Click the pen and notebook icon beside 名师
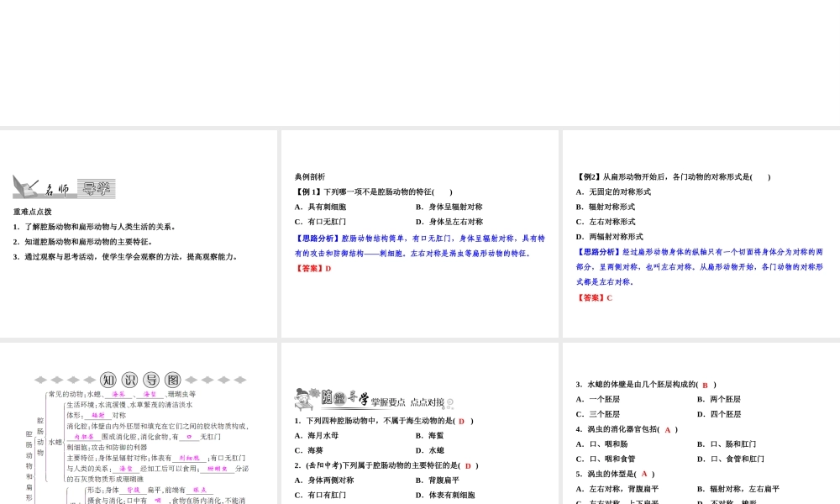840x504 pixels. pos(26,186)
